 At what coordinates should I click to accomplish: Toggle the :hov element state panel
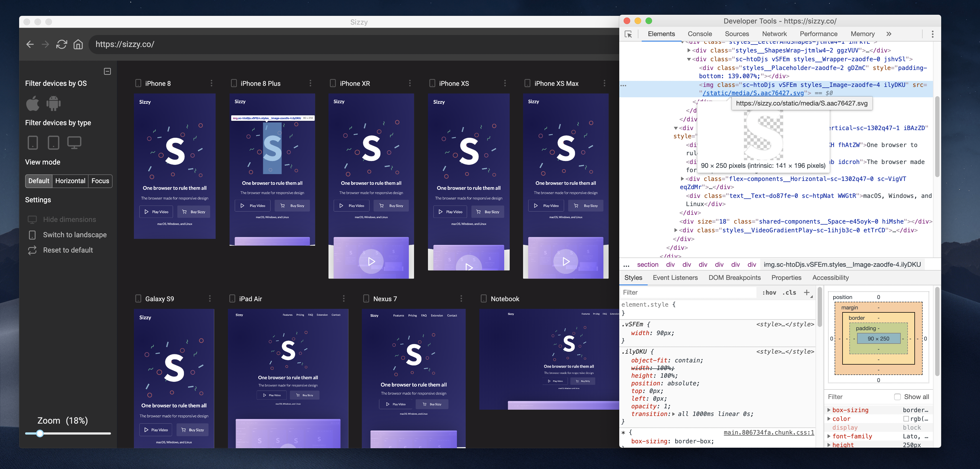[769, 292]
